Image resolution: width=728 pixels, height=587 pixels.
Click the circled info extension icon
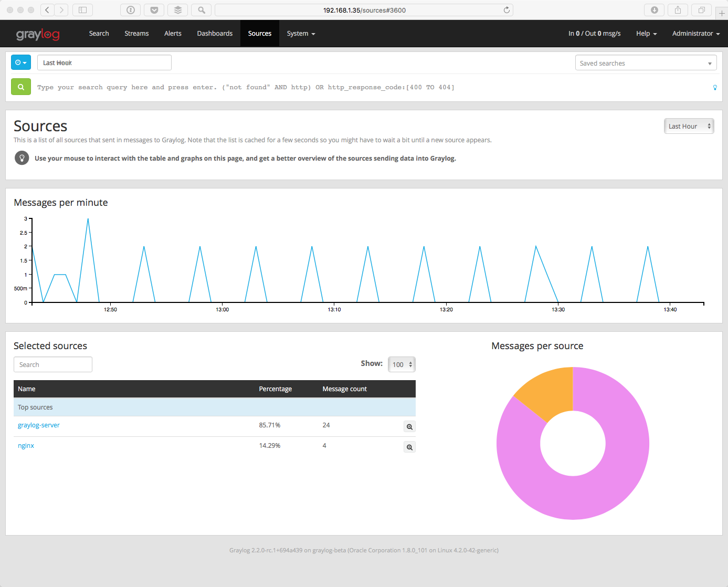(x=131, y=10)
